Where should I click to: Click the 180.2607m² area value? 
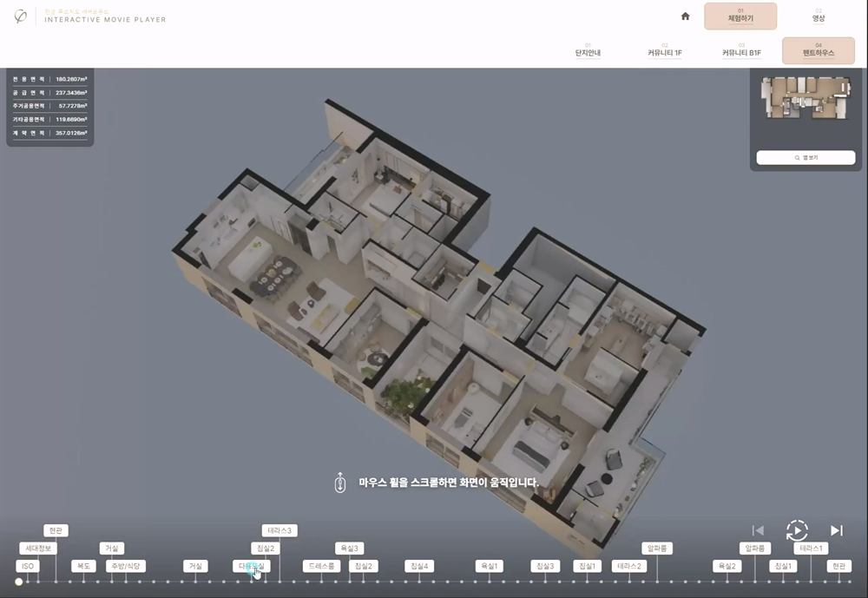tap(71, 79)
